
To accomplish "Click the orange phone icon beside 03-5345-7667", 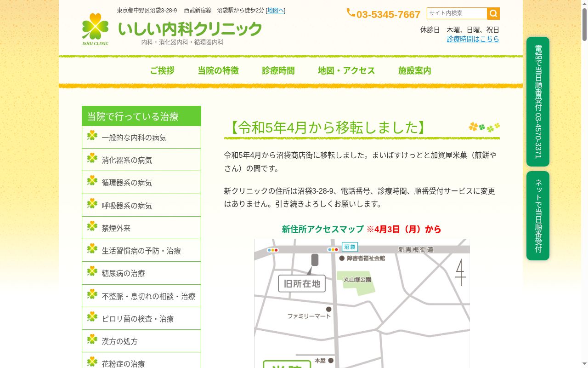I will (x=351, y=13).
